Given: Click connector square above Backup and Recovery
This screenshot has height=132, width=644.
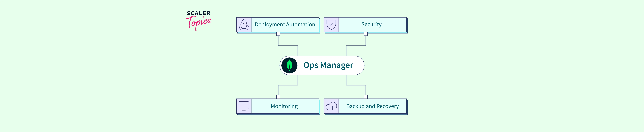Looking at the screenshot, I should (x=366, y=97).
